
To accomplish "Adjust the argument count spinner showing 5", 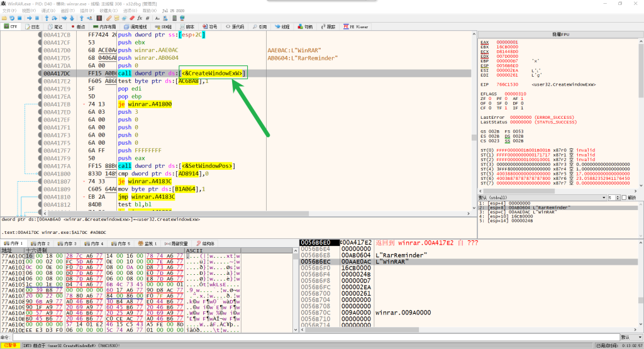I will tap(613, 197).
